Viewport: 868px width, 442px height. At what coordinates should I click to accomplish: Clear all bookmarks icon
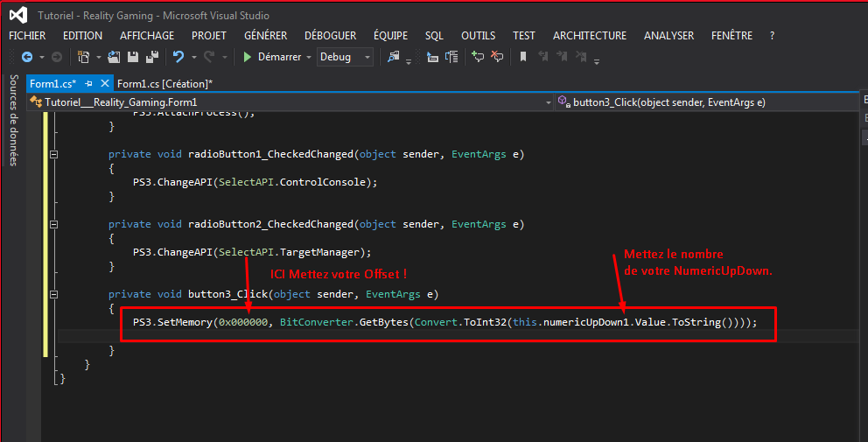pyautogui.click(x=581, y=57)
